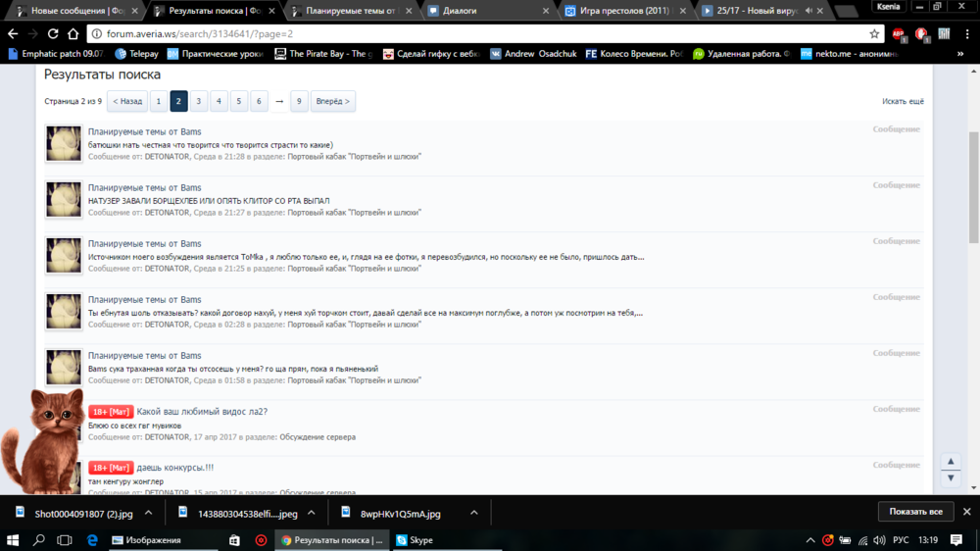Click the Windows Start button
The height and width of the screenshot is (551, 980).
point(13,540)
